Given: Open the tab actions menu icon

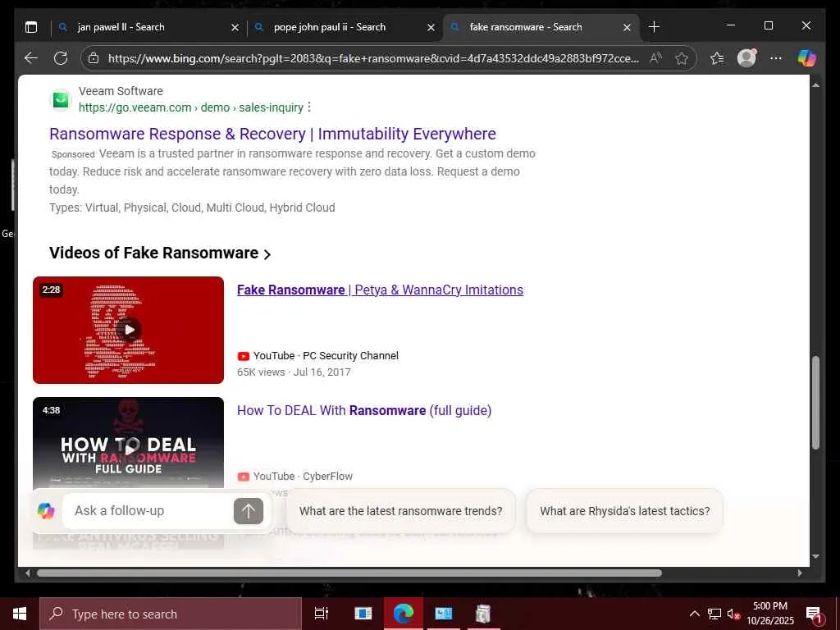Looking at the screenshot, I should click(x=31, y=27).
